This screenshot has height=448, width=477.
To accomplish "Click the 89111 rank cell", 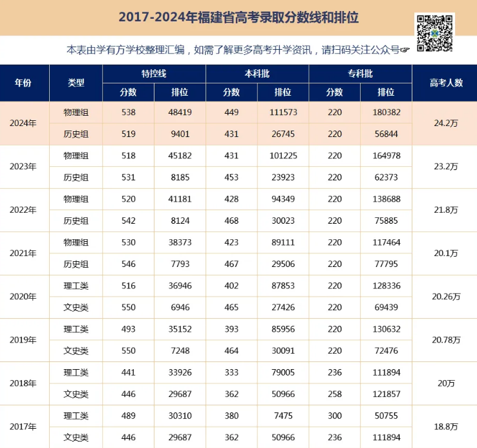I will click(x=283, y=242).
